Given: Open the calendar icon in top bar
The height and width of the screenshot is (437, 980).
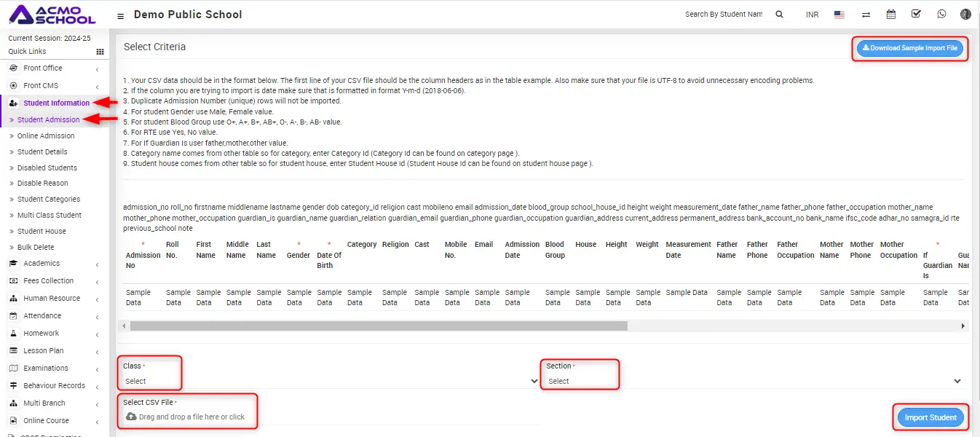Looking at the screenshot, I should (890, 15).
